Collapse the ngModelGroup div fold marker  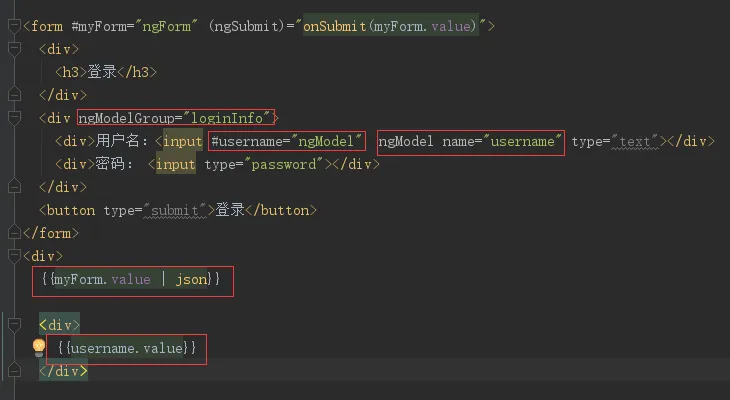14,117
